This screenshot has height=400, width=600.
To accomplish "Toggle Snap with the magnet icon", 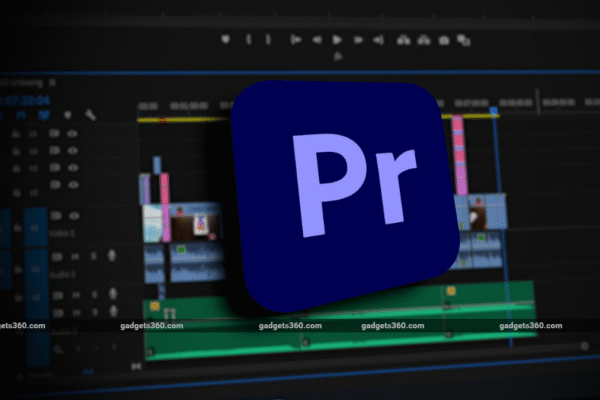I will click(21, 115).
